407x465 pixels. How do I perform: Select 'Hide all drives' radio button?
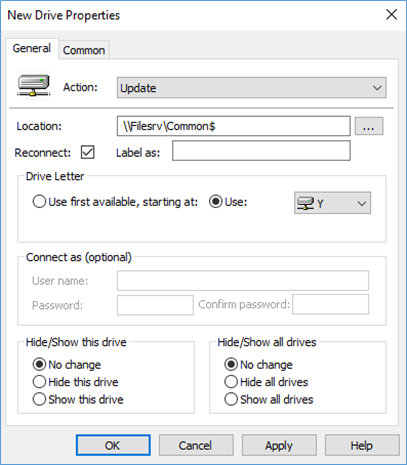click(x=231, y=382)
